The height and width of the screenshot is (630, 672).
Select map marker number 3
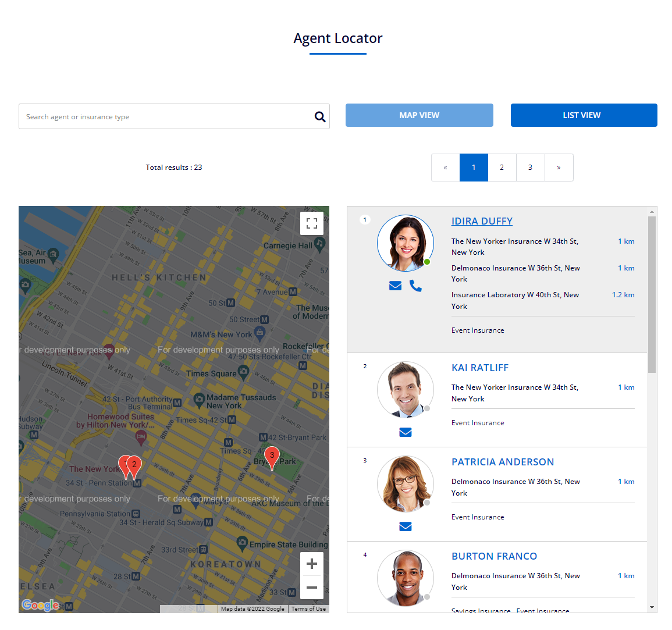click(272, 457)
